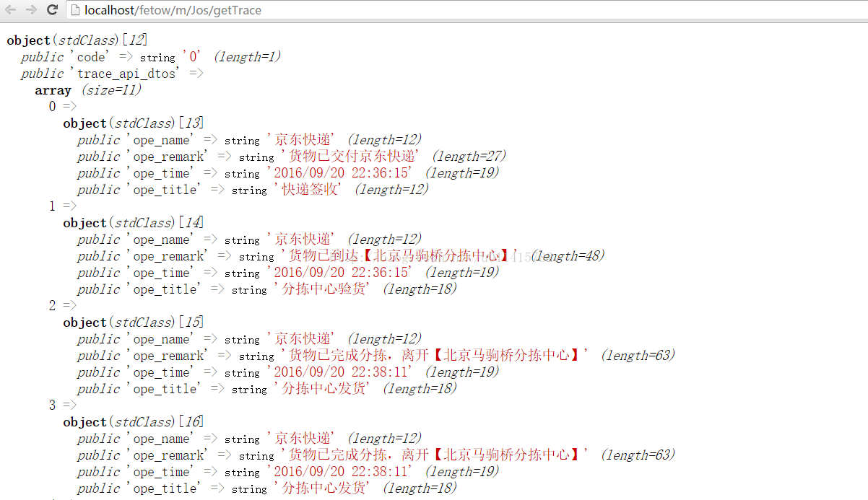Click ope_remark line under object(stdClass)[16]
The image size is (868, 500).
click(x=376, y=455)
